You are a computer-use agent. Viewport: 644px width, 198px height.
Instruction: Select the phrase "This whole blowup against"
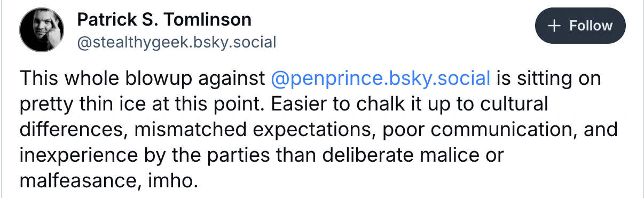143,78
